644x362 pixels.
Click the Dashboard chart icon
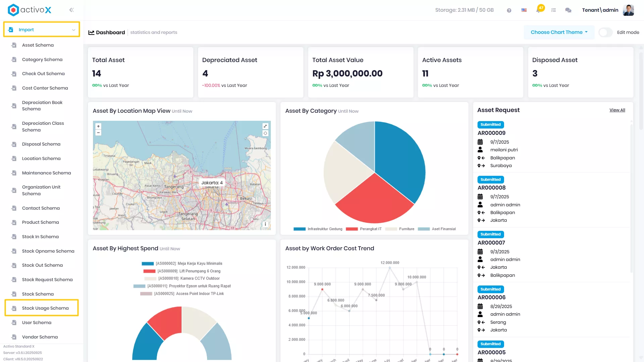(91, 33)
